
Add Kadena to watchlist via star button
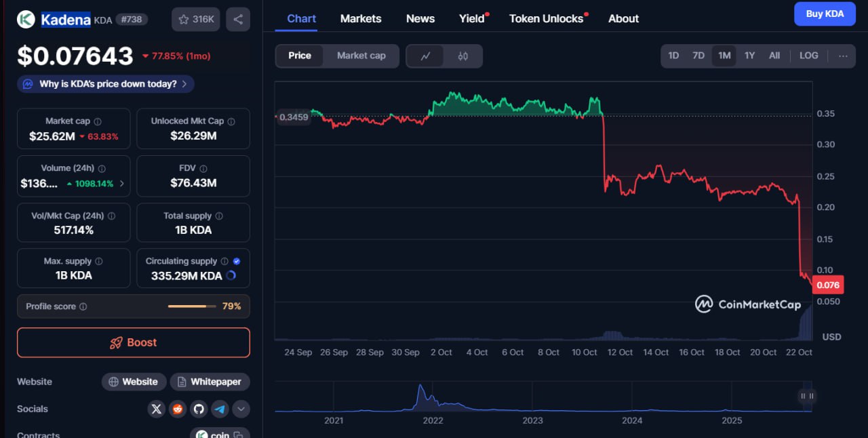pos(195,20)
